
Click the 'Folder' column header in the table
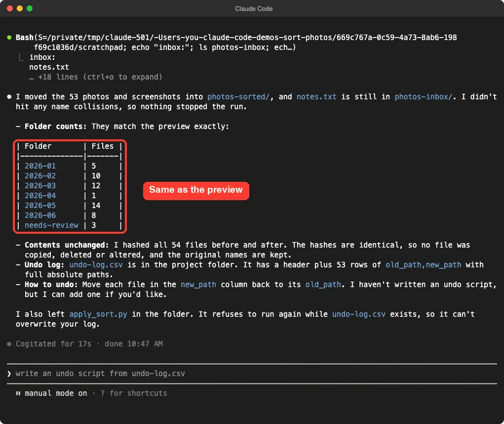tap(38, 146)
